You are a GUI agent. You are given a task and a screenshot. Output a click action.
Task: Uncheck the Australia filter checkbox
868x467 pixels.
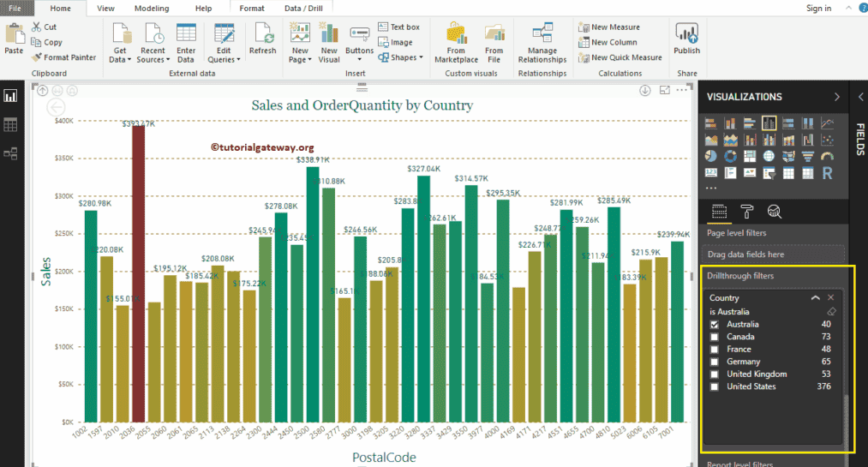(x=715, y=325)
